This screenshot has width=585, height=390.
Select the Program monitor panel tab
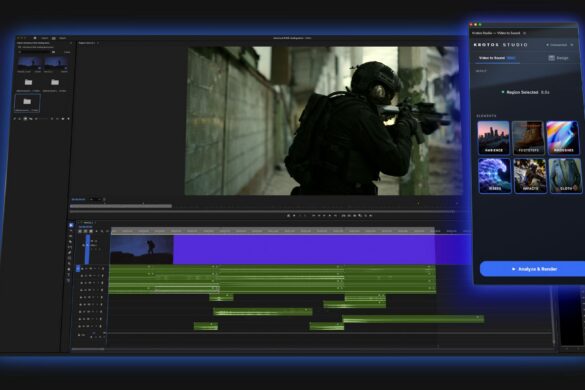87,43
